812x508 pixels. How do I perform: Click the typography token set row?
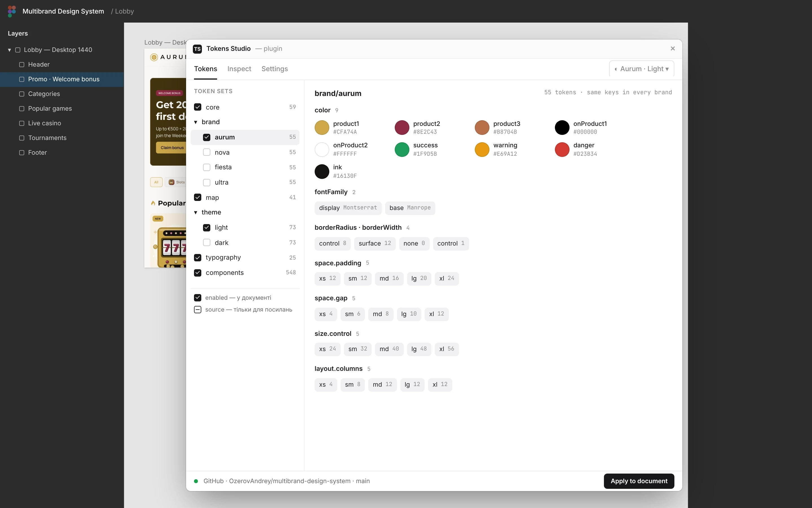pos(245,258)
